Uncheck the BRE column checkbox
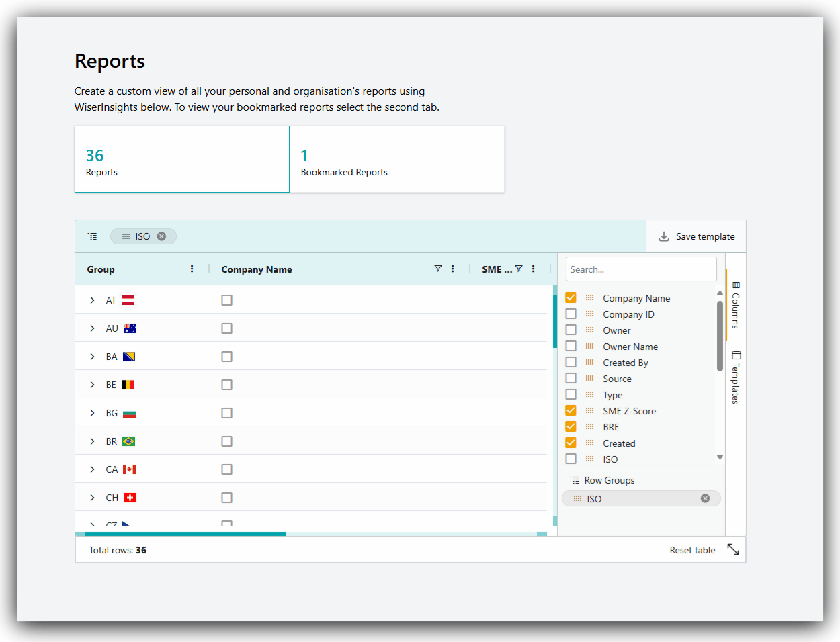The width and height of the screenshot is (840, 642). 571,426
